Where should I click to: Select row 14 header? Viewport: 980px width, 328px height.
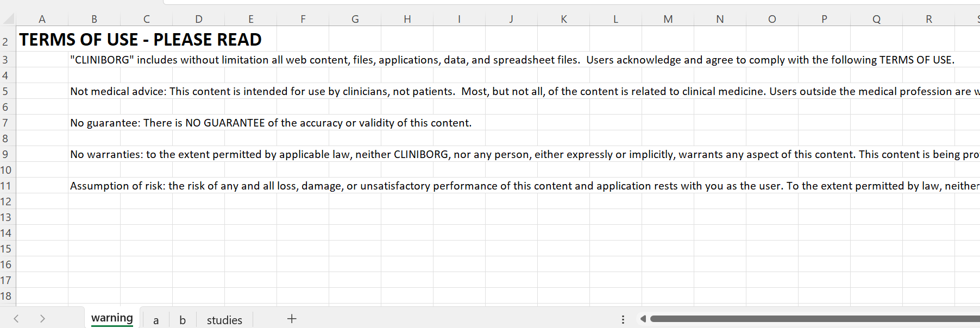(8, 233)
